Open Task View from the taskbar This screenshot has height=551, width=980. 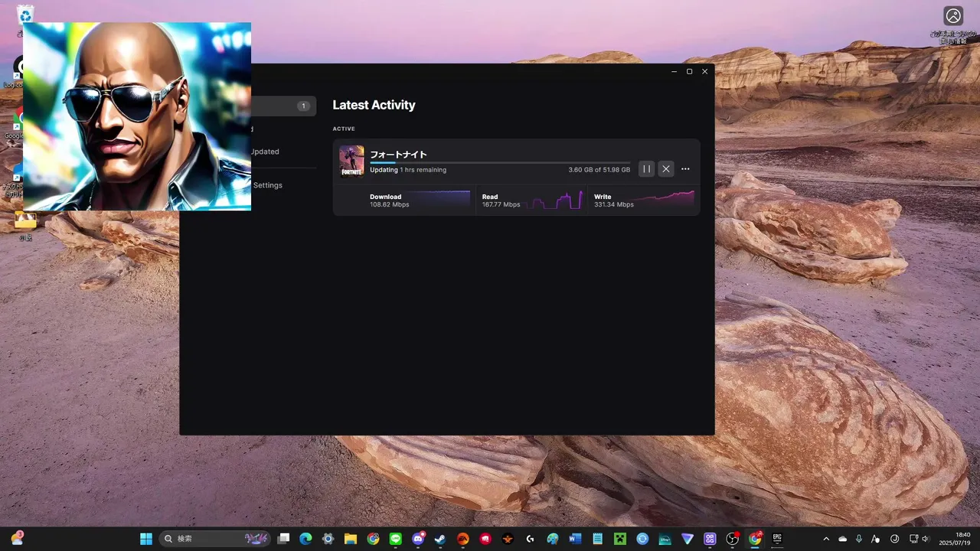283,539
